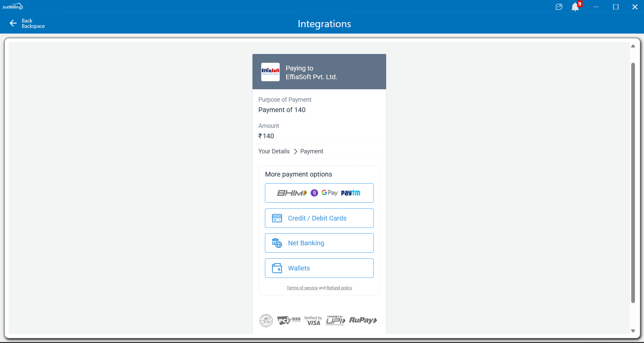Click the back arrow icon
644x343 pixels.
pos(13,23)
